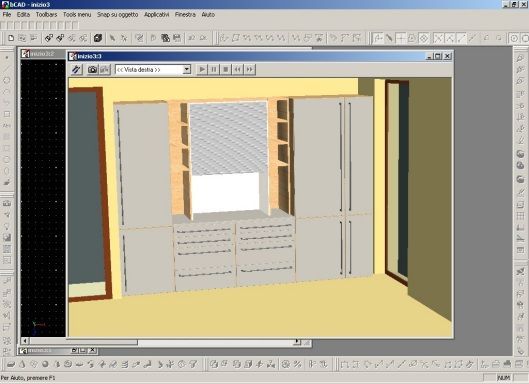Click the Stop animation button
Viewport: 529px width, 384px height.
pyautogui.click(x=226, y=70)
